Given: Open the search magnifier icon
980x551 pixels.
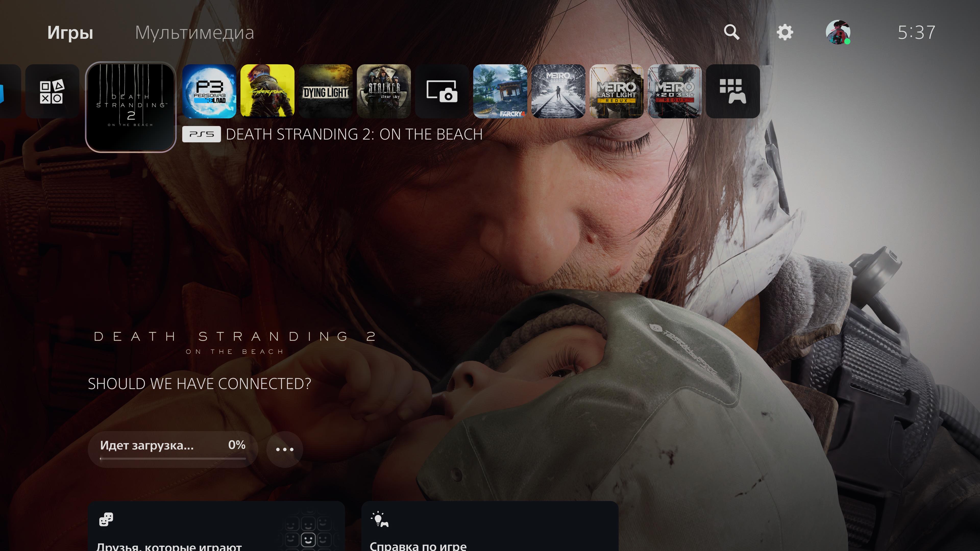Looking at the screenshot, I should pos(731,32).
